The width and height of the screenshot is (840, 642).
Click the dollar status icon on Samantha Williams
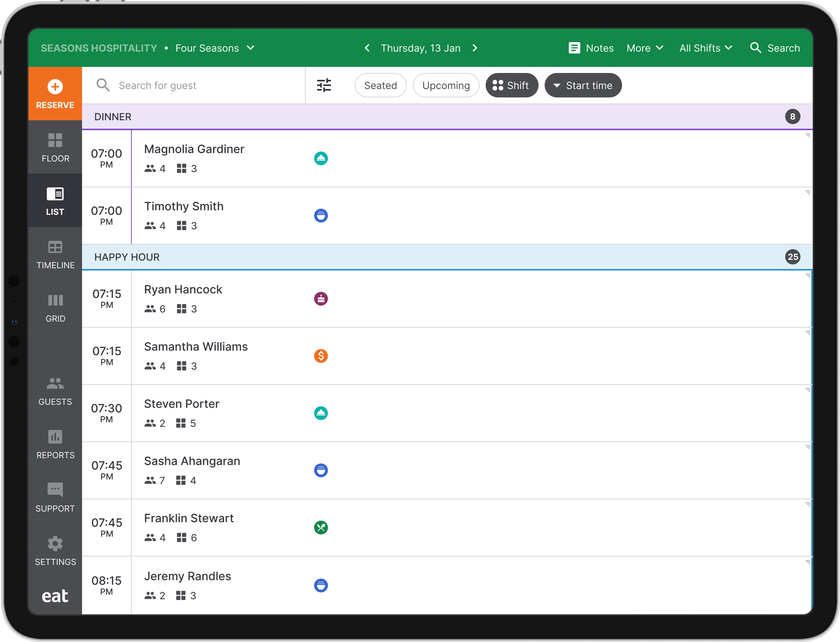321,356
